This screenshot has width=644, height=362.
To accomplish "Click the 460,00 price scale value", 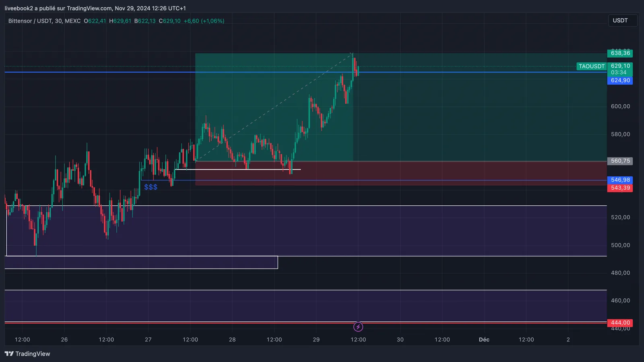I will (x=620, y=300).
